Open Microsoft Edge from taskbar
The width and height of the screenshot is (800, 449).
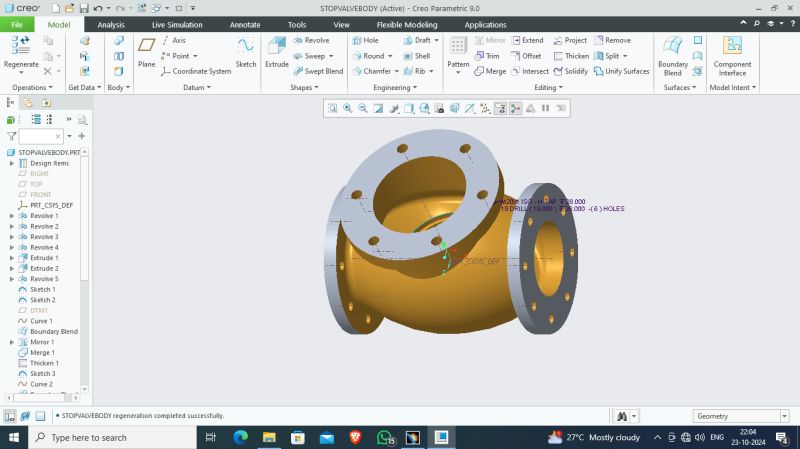coord(240,437)
